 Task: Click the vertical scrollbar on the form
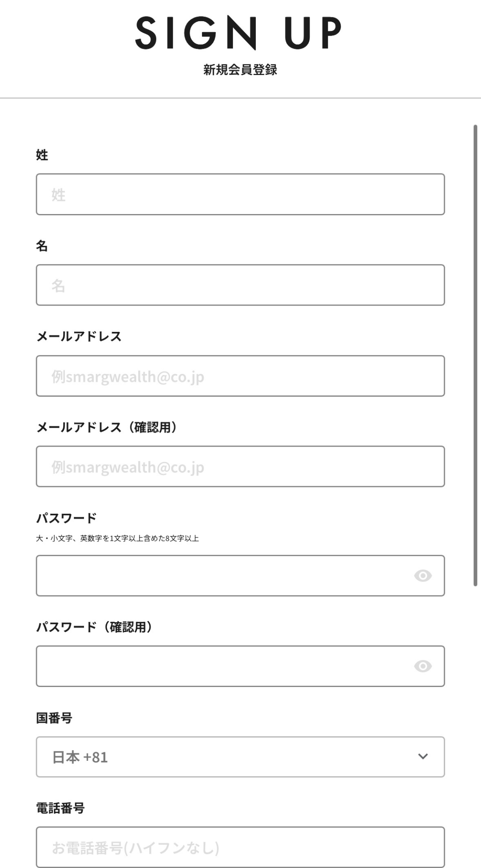point(475,355)
